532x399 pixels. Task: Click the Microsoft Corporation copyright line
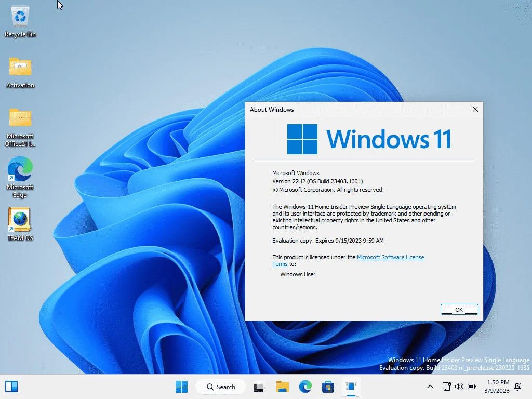click(x=328, y=190)
